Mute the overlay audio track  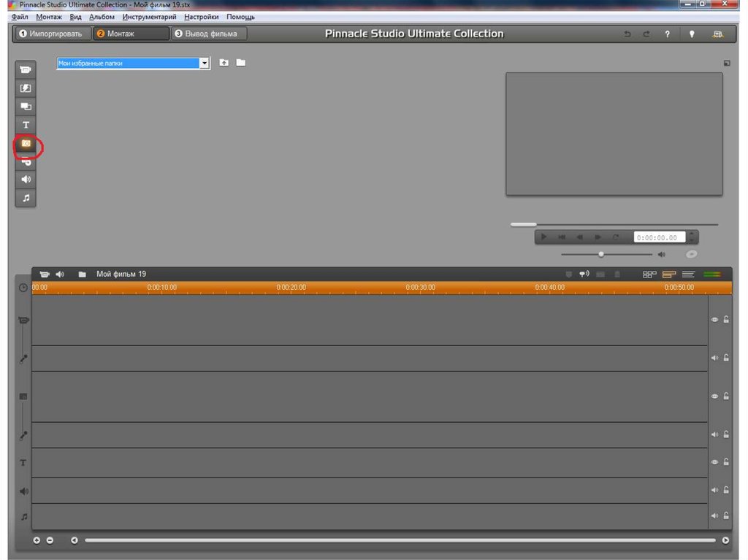(x=714, y=434)
